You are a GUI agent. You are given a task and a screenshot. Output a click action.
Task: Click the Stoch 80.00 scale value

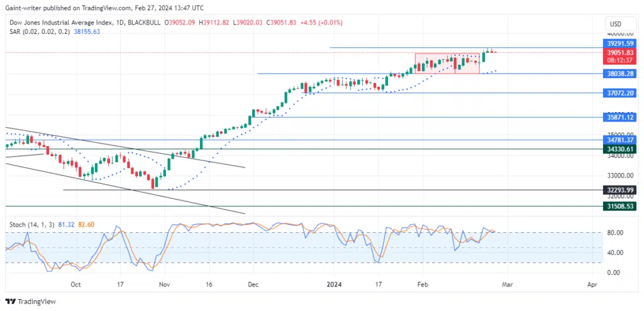(614, 233)
